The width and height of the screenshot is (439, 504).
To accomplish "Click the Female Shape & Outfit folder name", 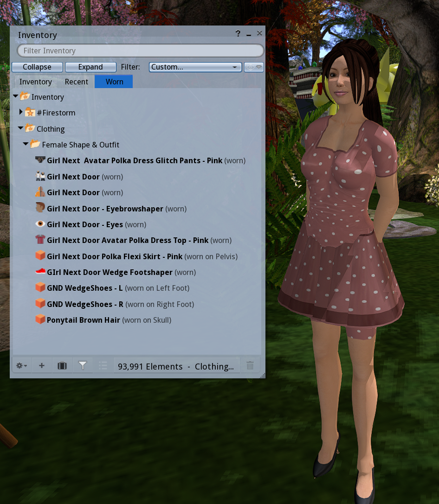I will 80,145.
